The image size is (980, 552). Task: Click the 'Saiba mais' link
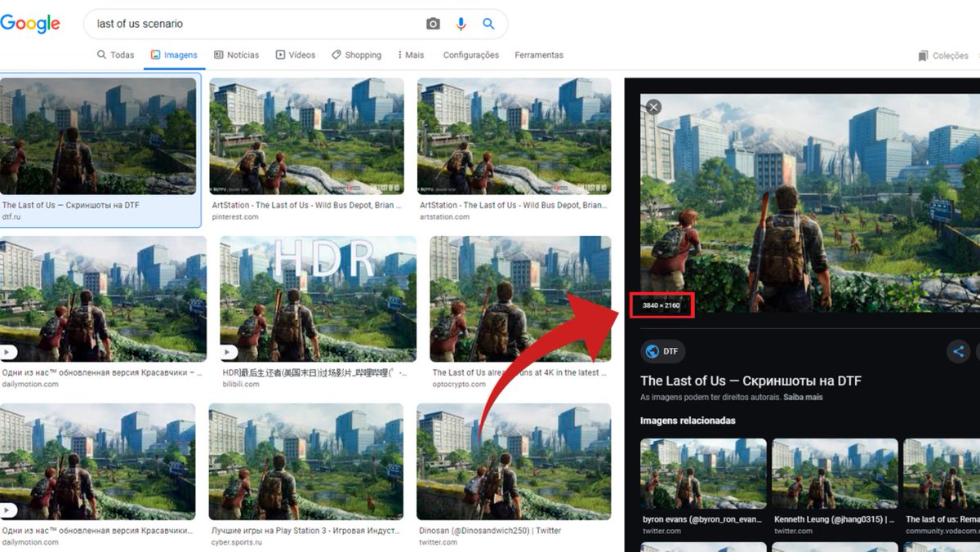[803, 398]
